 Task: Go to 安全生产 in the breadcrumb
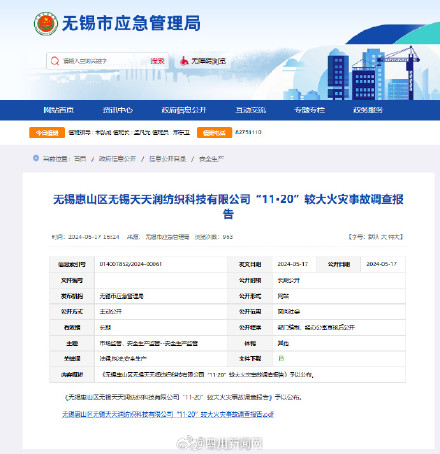click(211, 159)
